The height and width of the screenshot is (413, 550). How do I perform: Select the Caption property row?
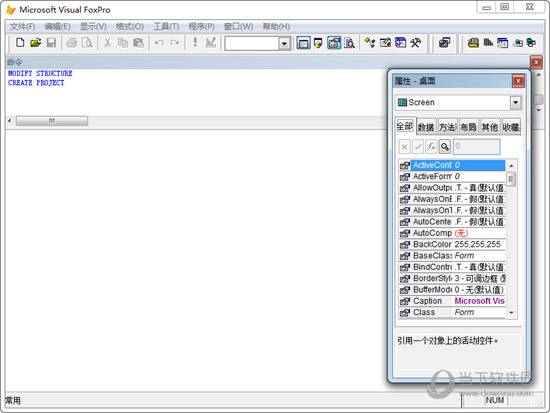[x=452, y=301]
